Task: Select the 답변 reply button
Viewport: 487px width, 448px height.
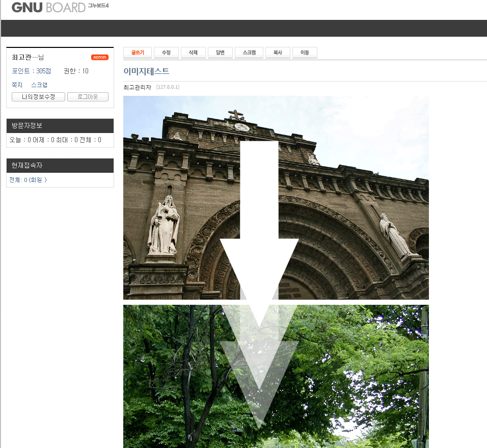Action: [x=220, y=52]
